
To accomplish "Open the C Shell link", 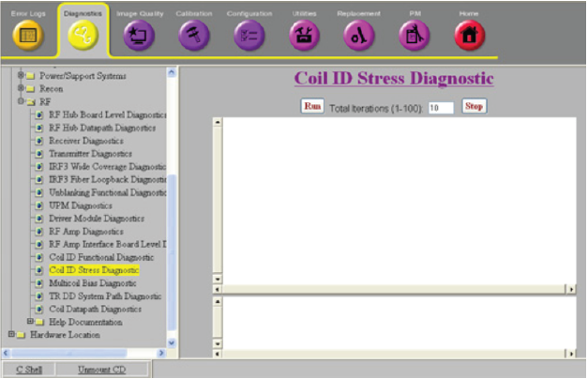I will 26,369.
